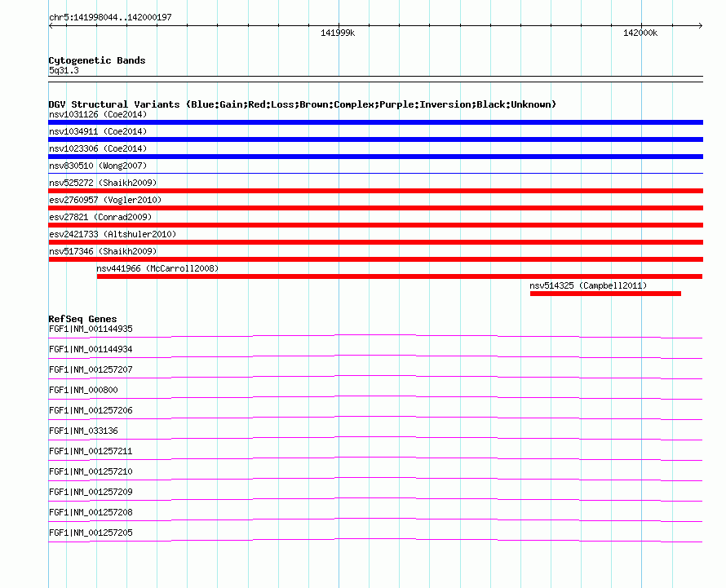The image size is (726, 588).
Task: Click the FGF1|NM_001257209 transcript label
Action: click(91, 492)
